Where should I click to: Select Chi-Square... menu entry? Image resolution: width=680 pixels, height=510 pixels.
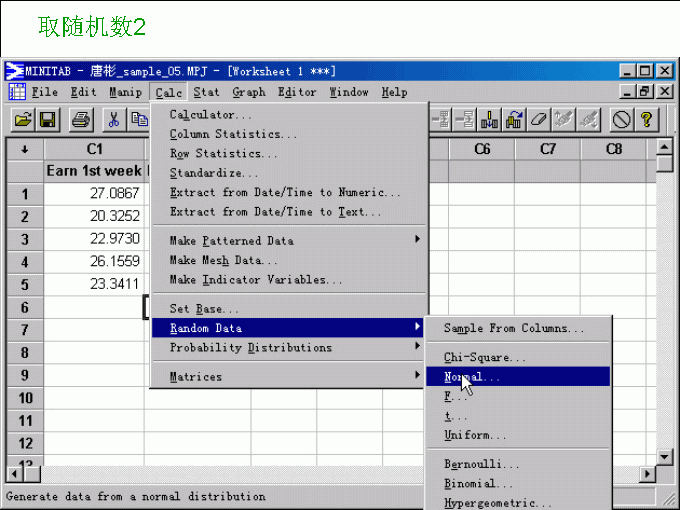tap(484, 357)
